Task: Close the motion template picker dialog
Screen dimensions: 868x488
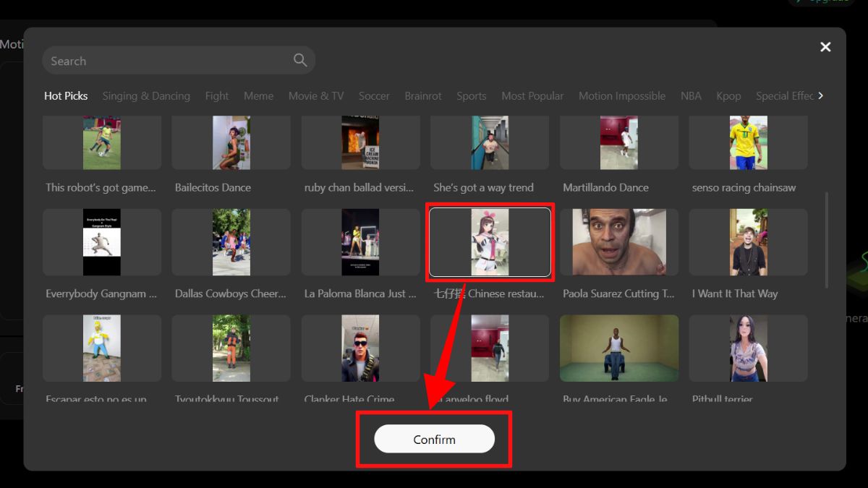Action: click(825, 46)
